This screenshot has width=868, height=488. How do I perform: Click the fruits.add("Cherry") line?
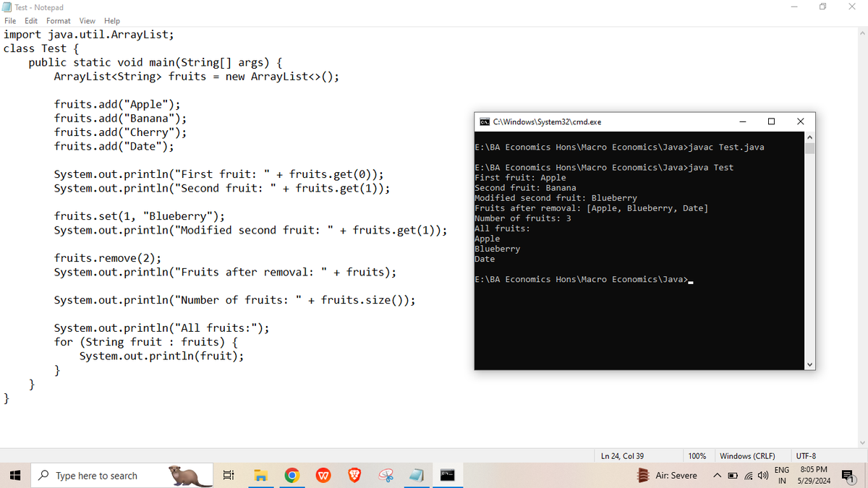pyautogui.click(x=121, y=132)
